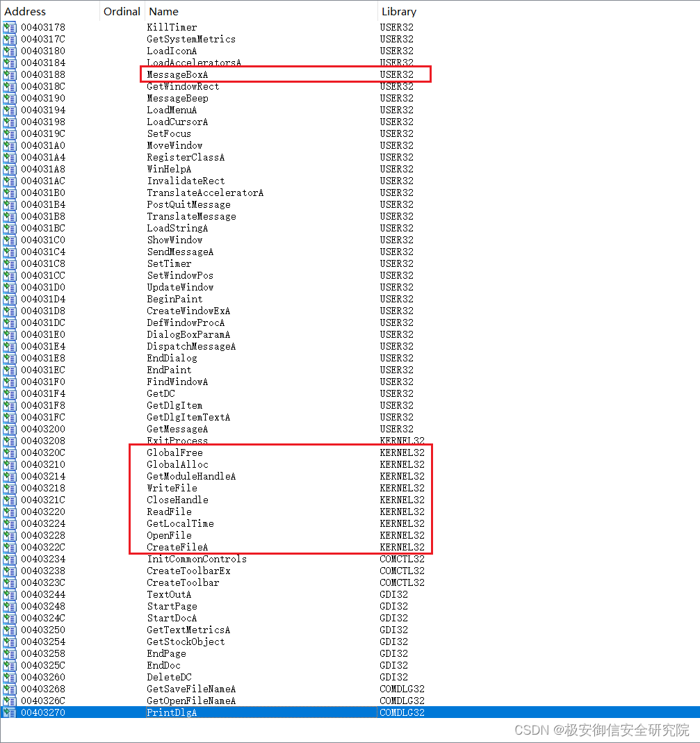Viewport: 700px width, 743px height.
Task: Select the MessageBoxA import name
Action: [177, 75]
